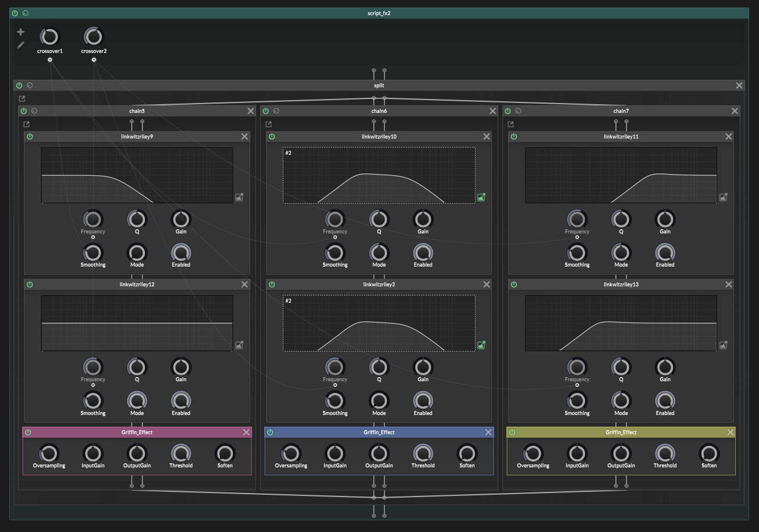Click chain6 external-link icon

pos(269,124)
